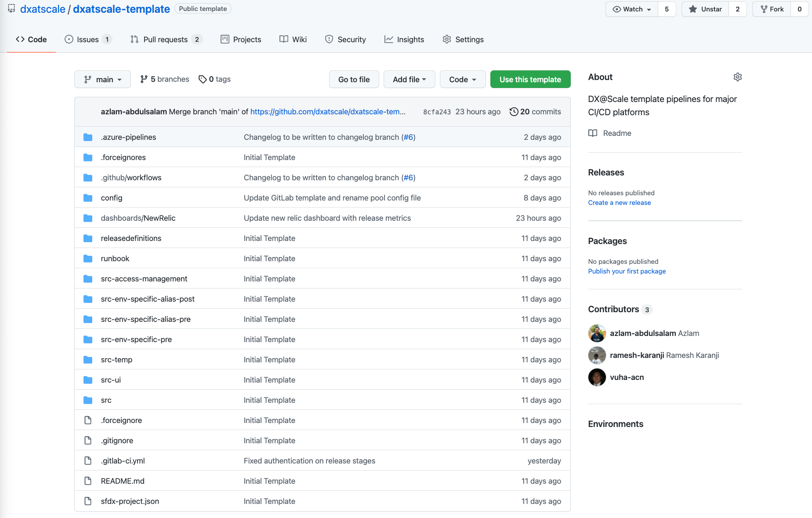The width and height of the screenshot is (812, 518).
Task: Open the Environments heading link
Action: coord(616,424)
